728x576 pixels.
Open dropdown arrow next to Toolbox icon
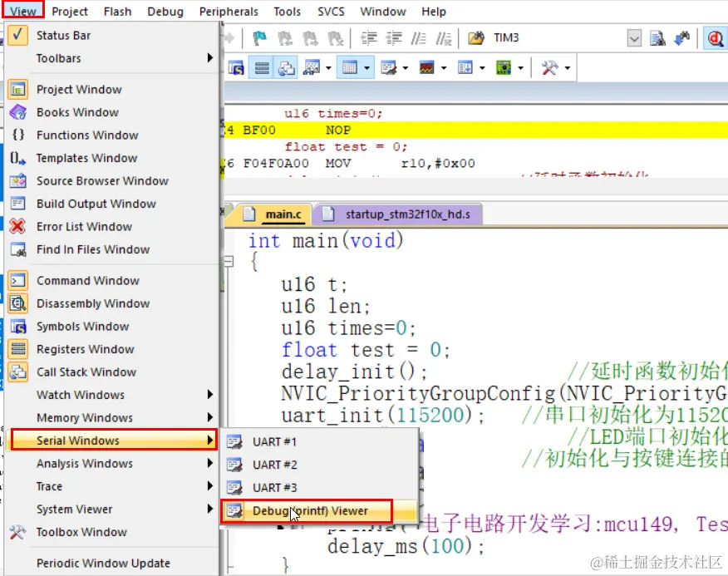[x=568, y=68]
